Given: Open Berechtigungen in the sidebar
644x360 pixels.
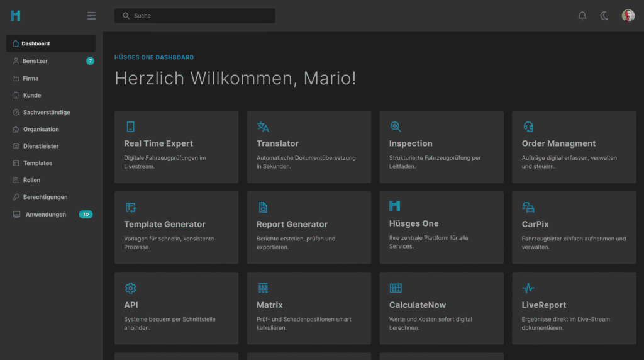Looking at the screenshot, I should 50,197.
